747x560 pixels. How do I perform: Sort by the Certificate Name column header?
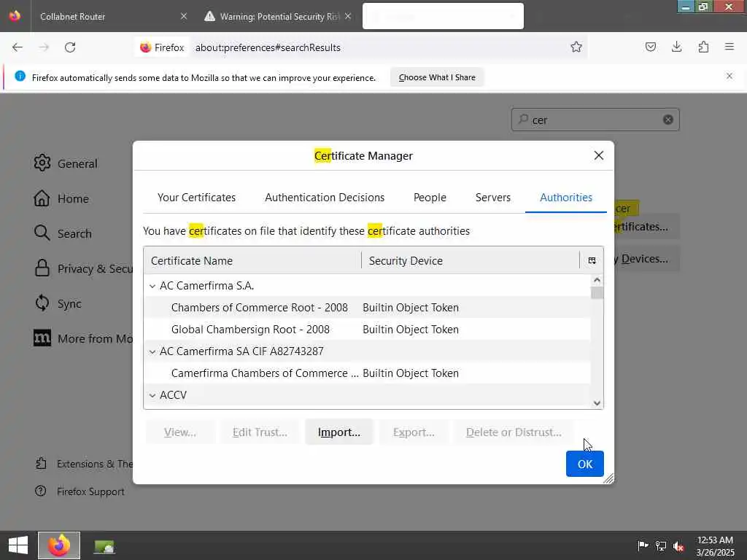(x=252, y=260)
